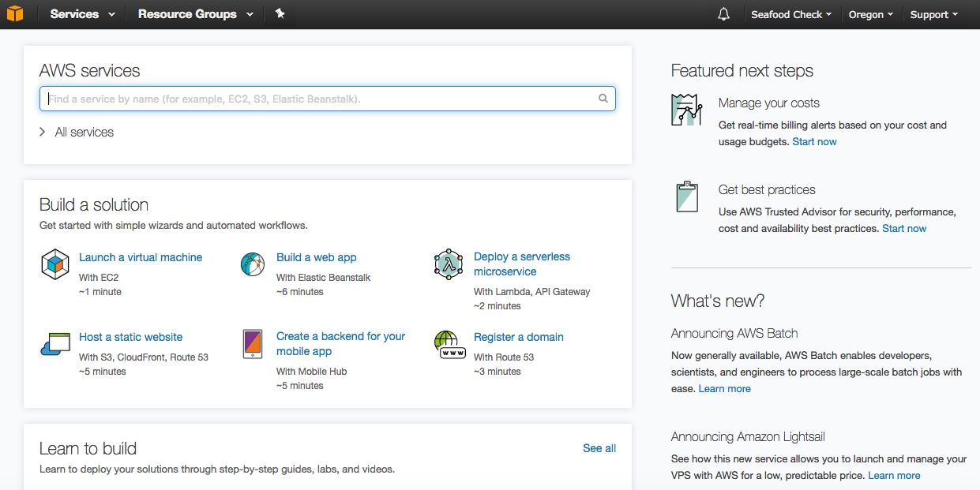This screenshot has width=980, height=490.
Task: Click the Route 53 www domain icon
Action: point(449,345)
